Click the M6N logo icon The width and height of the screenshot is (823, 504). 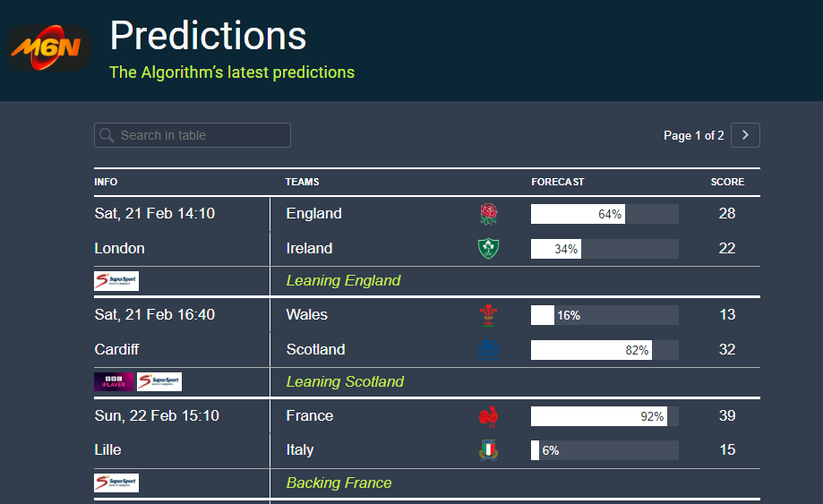[49, 47]
